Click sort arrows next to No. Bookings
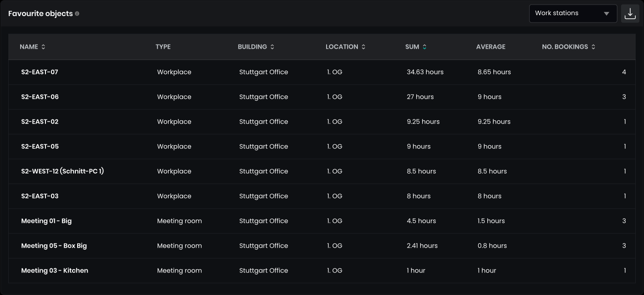The width and height of the screenshot is (644, 295). coord(593,47)
